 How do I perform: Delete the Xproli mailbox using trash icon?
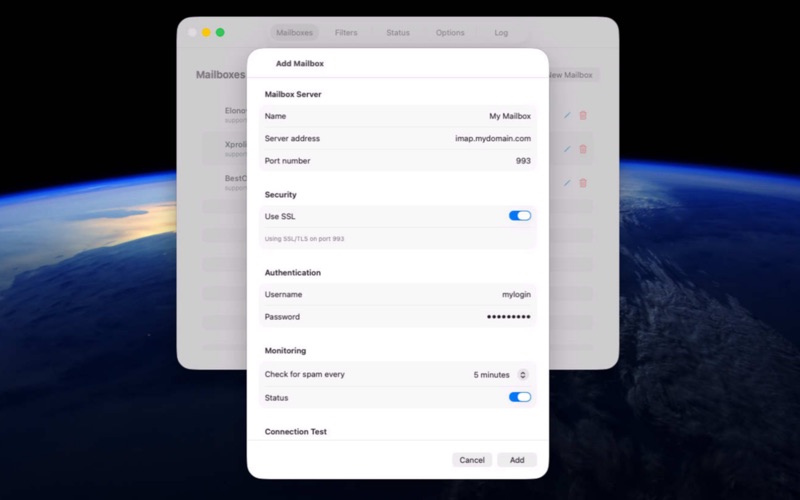[583, 149]
